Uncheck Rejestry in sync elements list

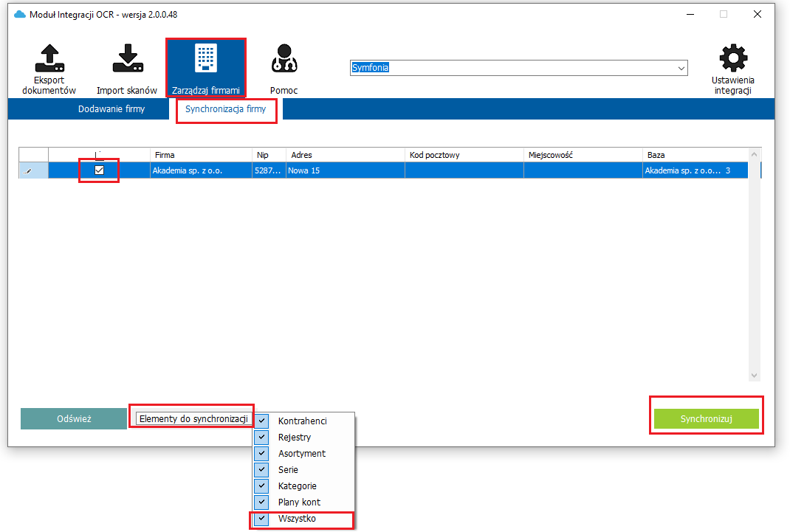[x=261, y=437]
